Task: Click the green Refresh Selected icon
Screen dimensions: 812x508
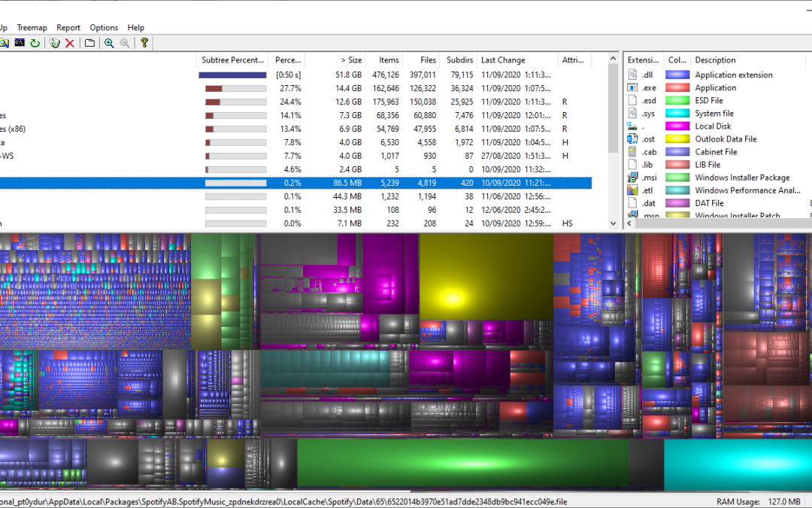Action: click(x=35, y=43)
